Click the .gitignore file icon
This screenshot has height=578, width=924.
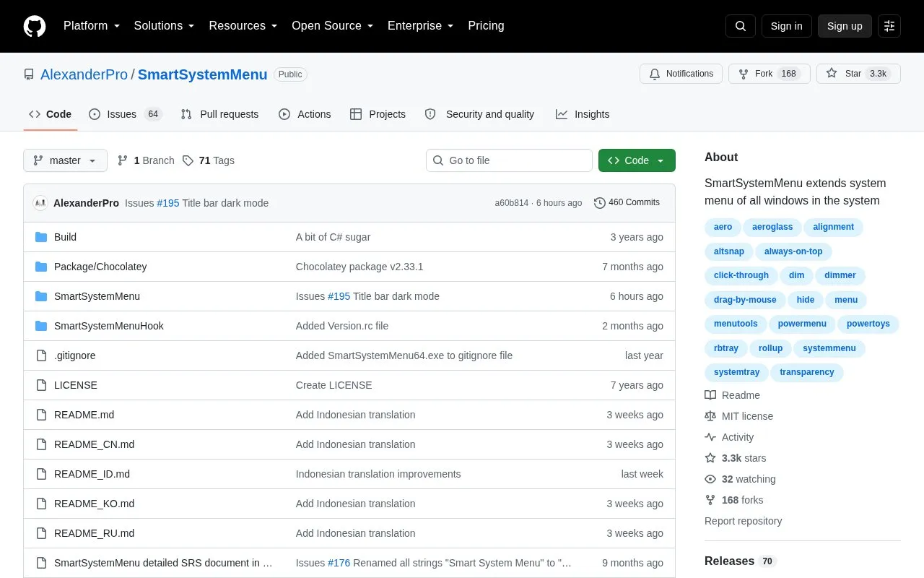(x=41, y=355)
